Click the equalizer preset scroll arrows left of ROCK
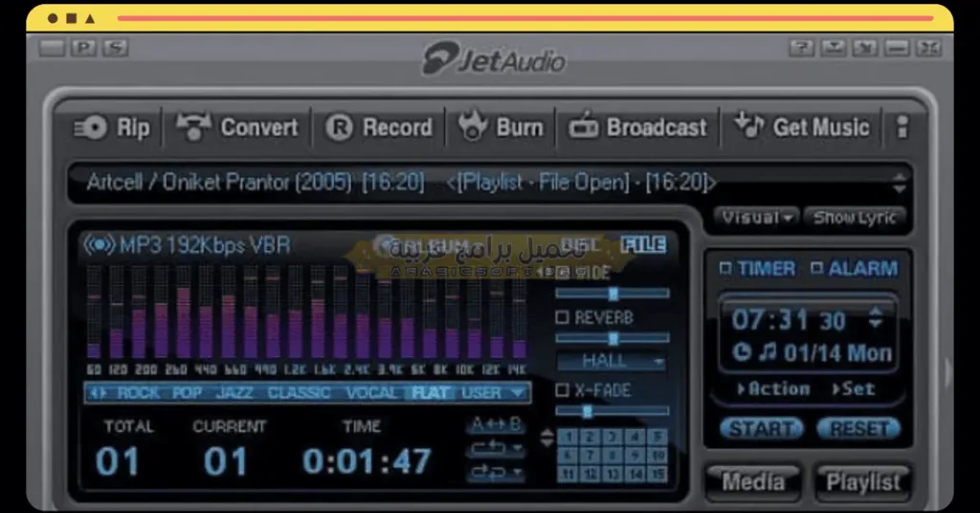The width and height of the screenshot is (980, 513). pos(99,393)
